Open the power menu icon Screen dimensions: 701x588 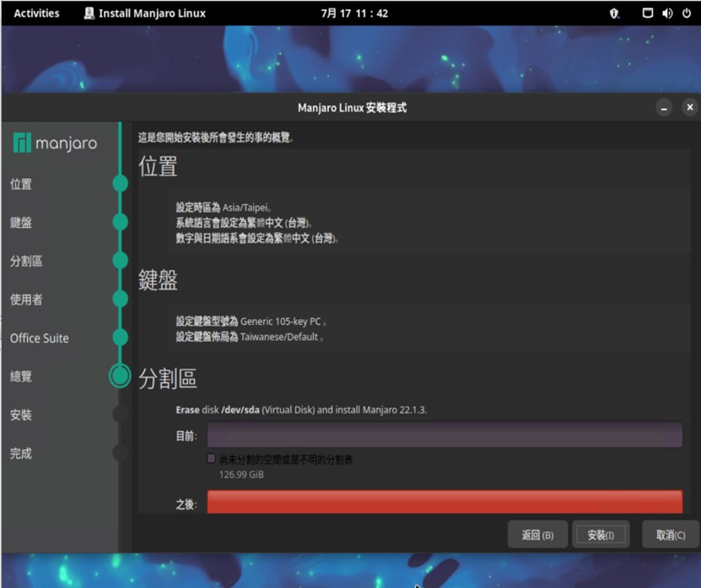(687, 13)
